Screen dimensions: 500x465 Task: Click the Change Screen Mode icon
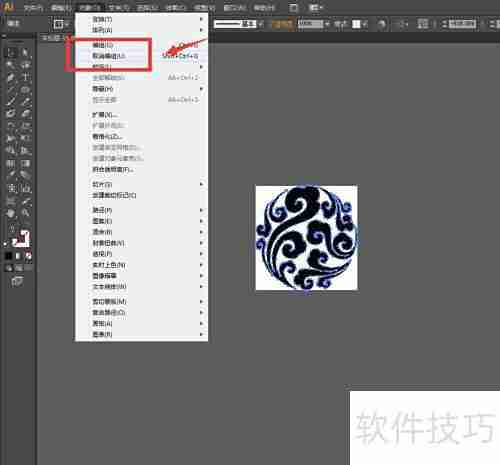tap(17, 282)
